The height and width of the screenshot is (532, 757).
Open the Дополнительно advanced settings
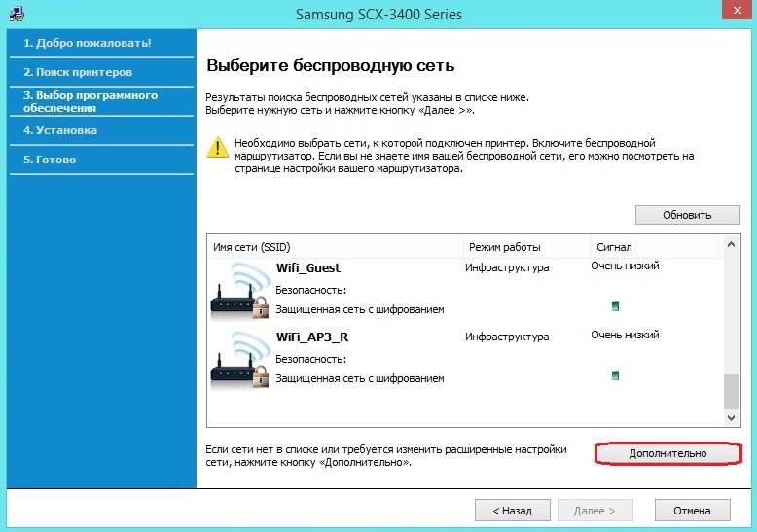667,454
